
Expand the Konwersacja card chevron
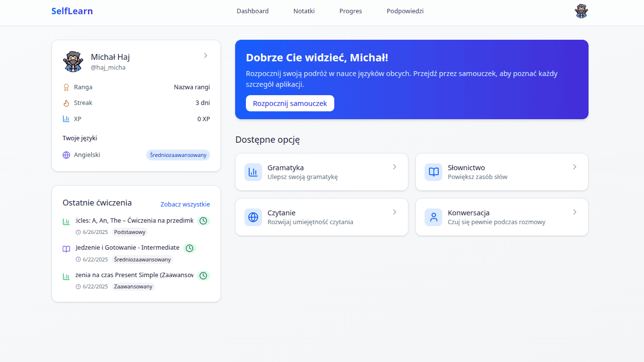(574, 212)
